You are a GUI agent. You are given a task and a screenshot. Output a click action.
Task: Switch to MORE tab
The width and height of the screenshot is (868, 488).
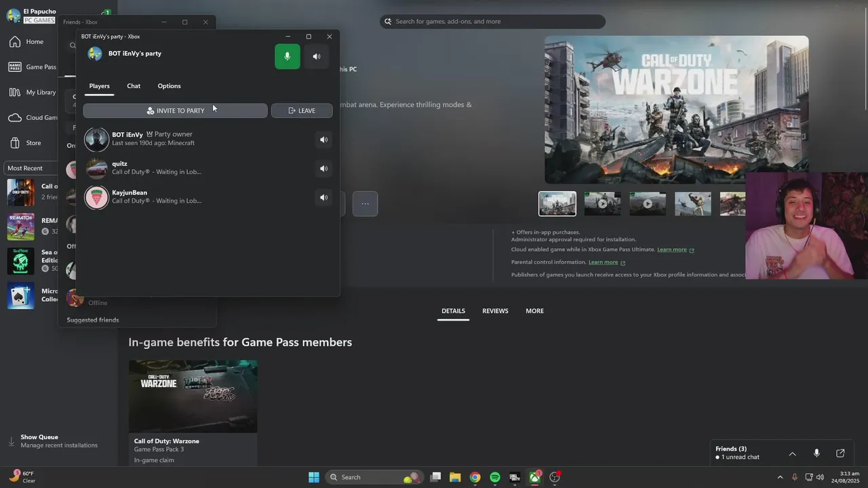(x=534, y=311)
